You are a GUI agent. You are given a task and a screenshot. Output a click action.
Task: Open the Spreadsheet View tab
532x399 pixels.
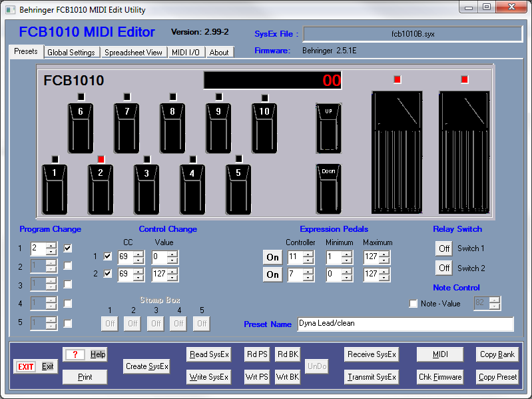point(133,53)
